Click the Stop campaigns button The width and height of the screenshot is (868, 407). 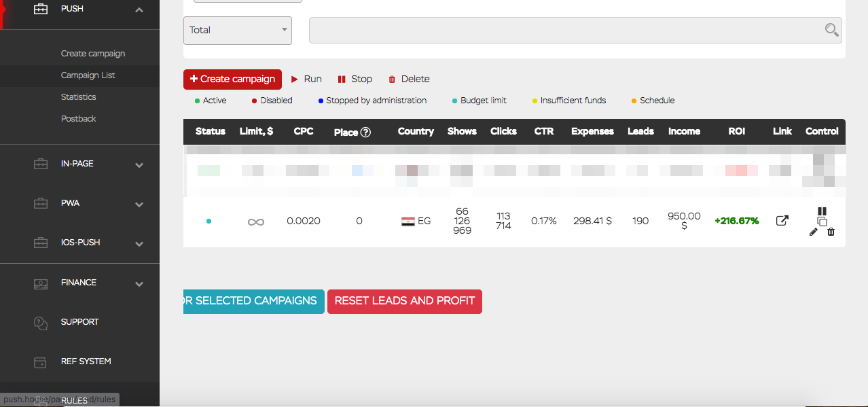[355, 79]
